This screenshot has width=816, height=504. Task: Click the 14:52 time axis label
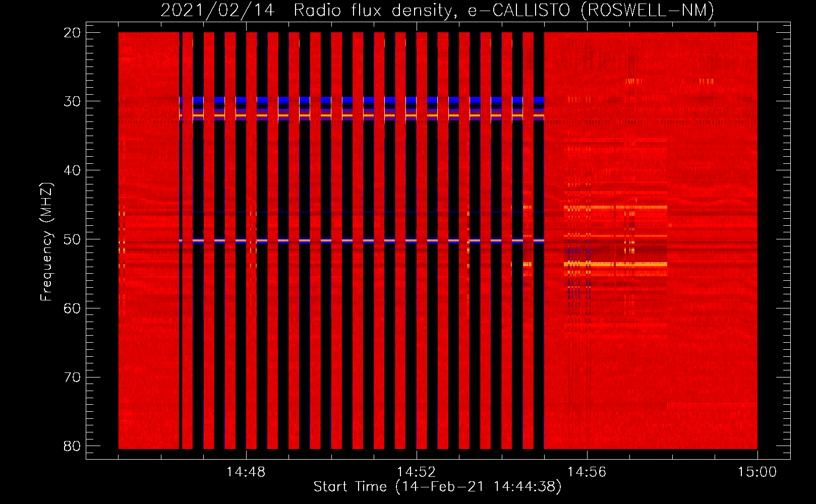(416, 472)
